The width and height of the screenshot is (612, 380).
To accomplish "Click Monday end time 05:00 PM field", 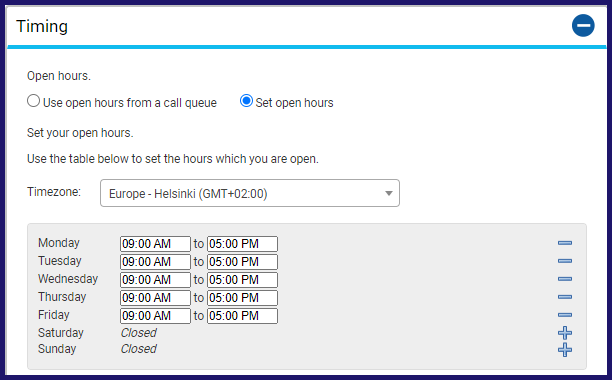I will (242, 244).
